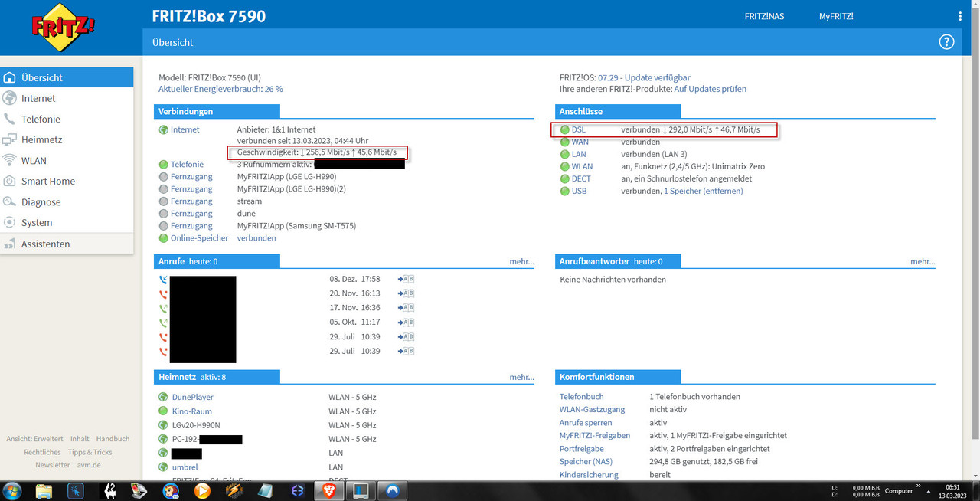Viewport: 980px width, 501px height.
Task: Open the Übersicht home menu item
Action: [x=67, y=77]
